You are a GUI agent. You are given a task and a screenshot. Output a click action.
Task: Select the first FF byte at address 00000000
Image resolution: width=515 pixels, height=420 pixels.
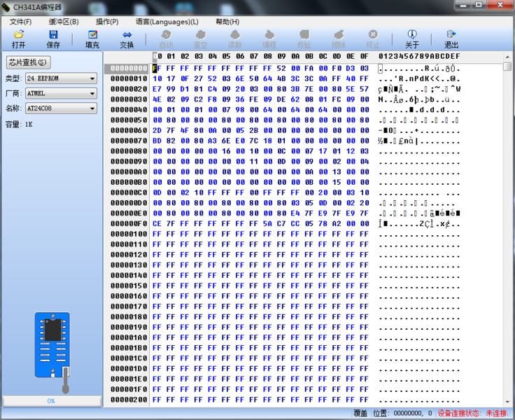[x=157, y=69]
